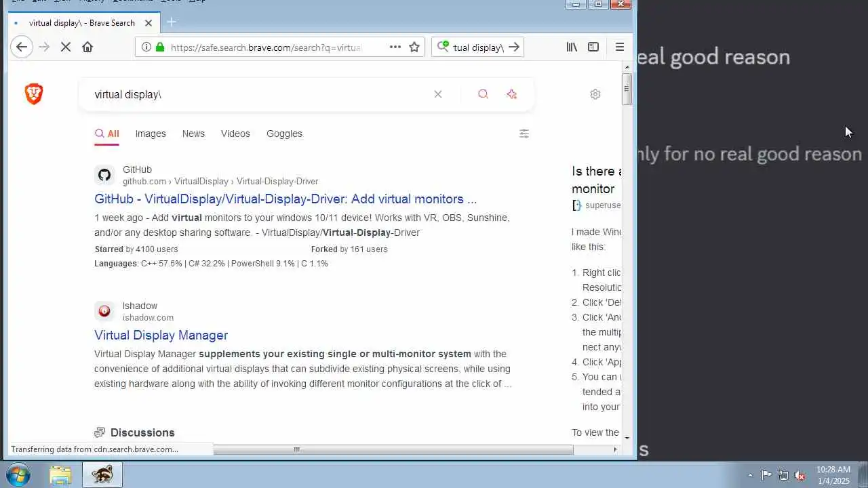This screenshot has height=488, width=868.
Task: Open the Library bookmarks and history panel
Action: tap(572, 47)
